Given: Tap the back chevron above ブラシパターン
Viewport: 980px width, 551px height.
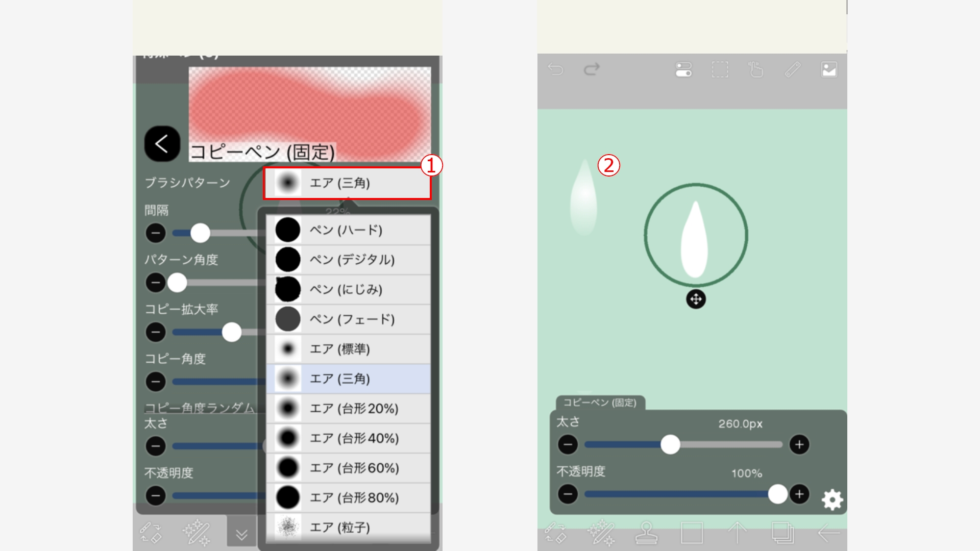Looking at the screenshot, I should tap(161, 144).
